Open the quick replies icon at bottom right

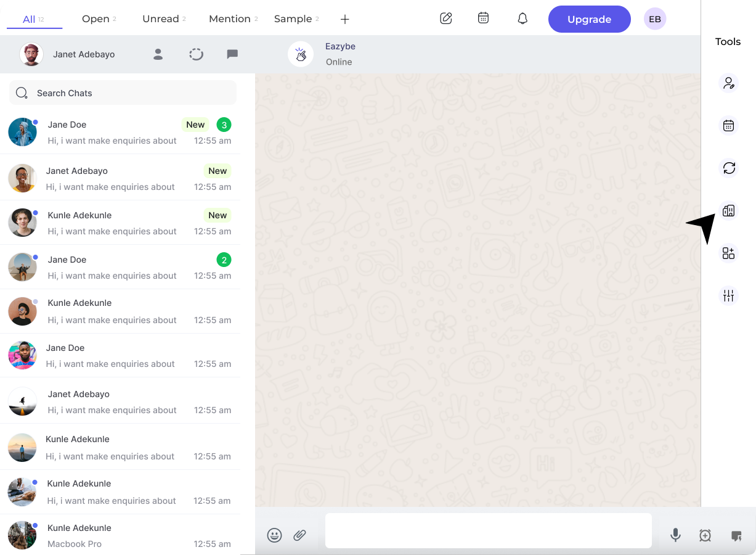tap(736, 536)
